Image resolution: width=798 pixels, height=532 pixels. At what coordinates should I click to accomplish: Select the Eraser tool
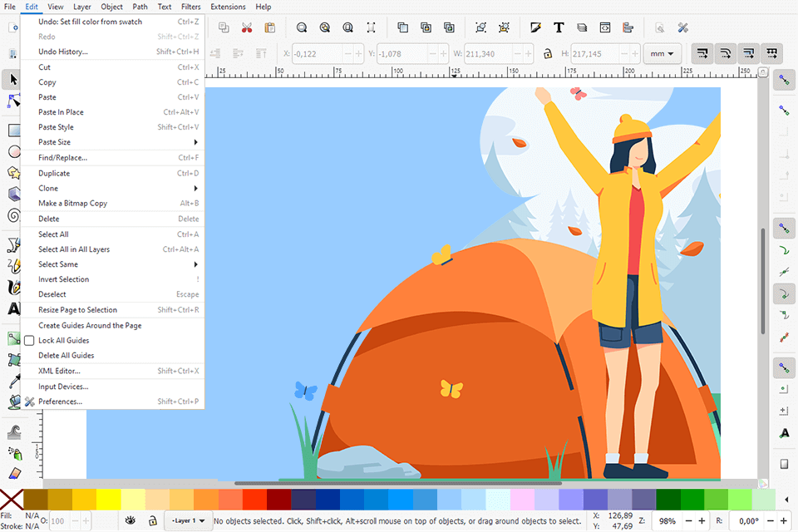15,473
